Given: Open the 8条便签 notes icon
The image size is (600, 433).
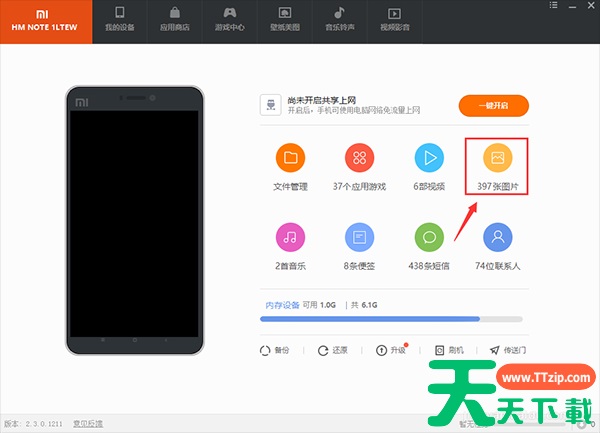Looking at the screenshot, I should click(x=359, y=238).
